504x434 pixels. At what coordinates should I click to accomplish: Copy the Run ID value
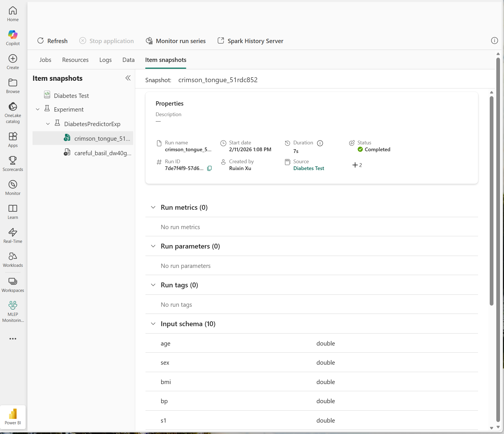[209, 168]
